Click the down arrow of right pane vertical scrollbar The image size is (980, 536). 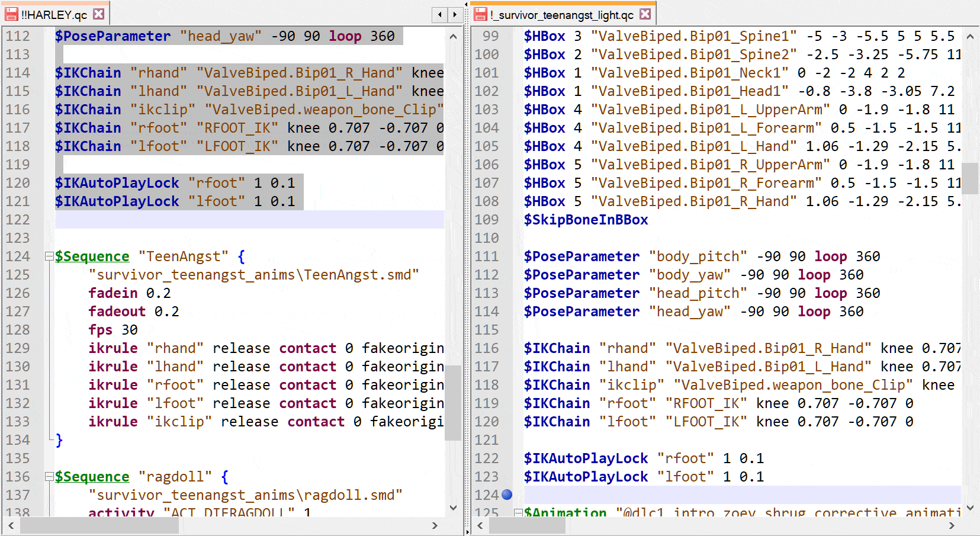tap(970, 508)
